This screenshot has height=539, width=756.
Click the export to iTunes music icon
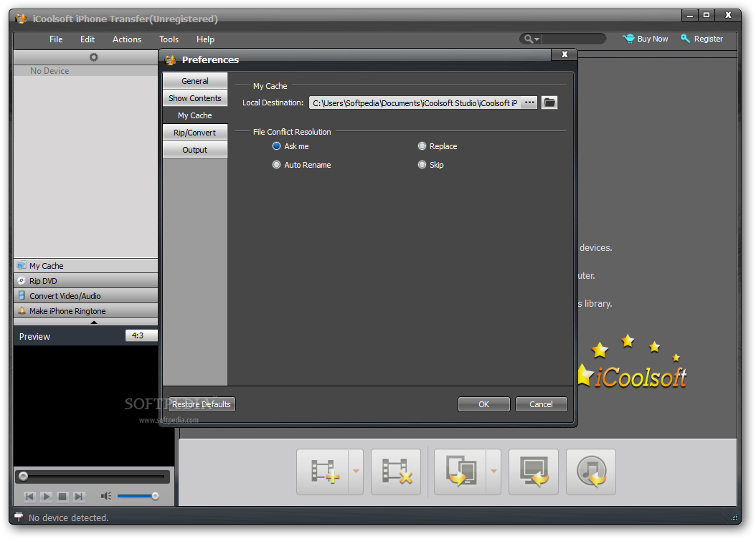[x=591, y=472]
